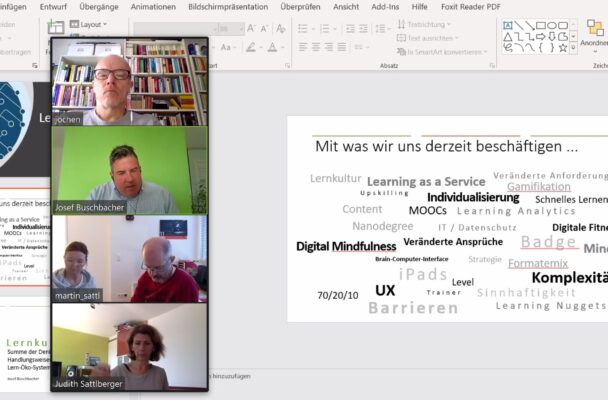Image resolution: width=608 pixels, height=400 pixels.
Task: Open the Animationen ribbon tab
Action: 152,6
